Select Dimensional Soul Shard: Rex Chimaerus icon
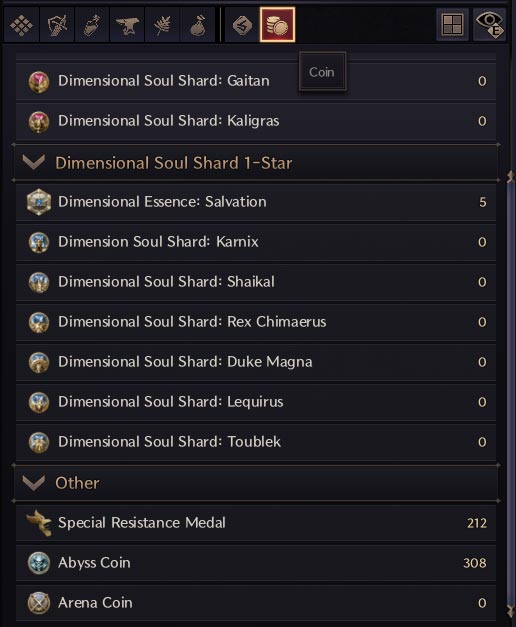Viewport: 516px width, 627px height. (39, 322)
